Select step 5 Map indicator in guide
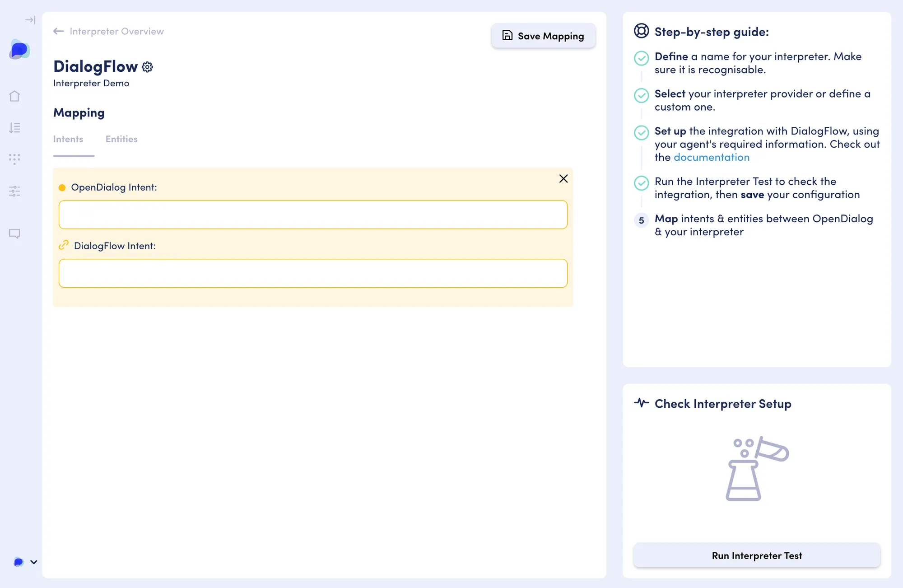903x588 pixels. (641, 220)
